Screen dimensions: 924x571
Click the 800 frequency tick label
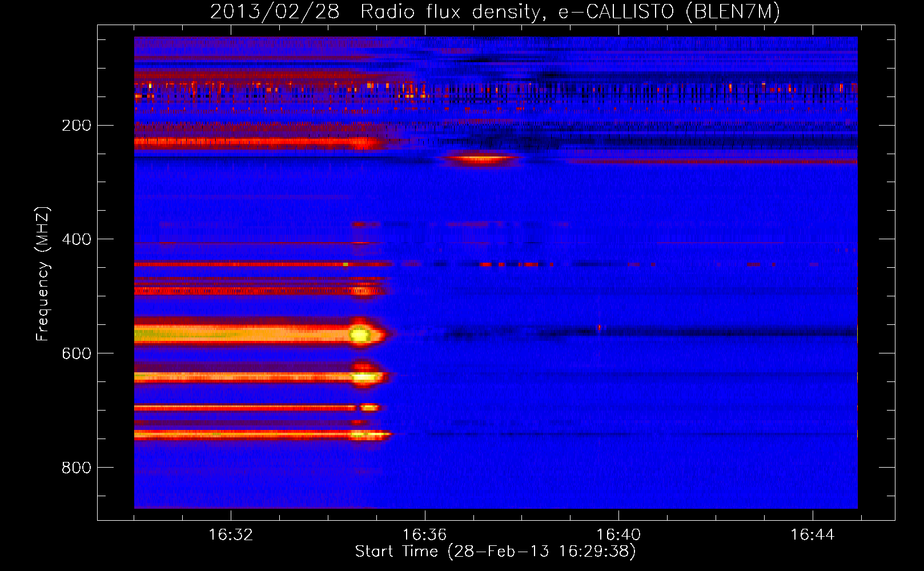pos(77,468)
